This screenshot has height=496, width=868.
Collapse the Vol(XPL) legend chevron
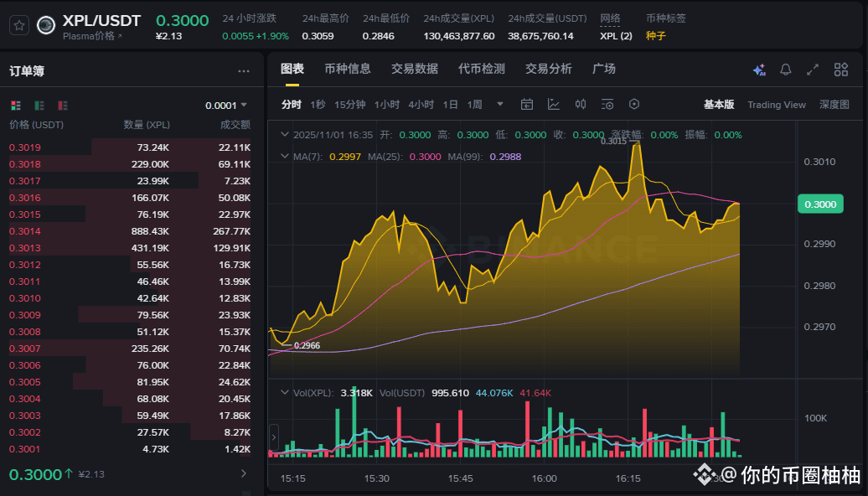pyautogui.click(x=285, y=392)
